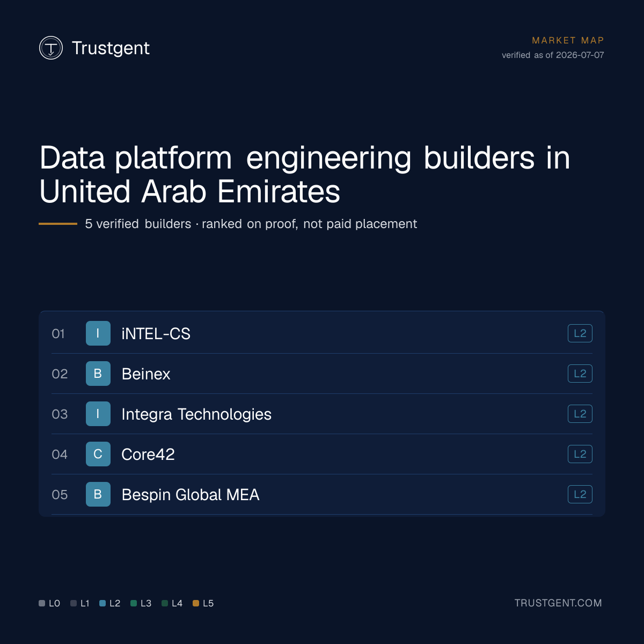Open the Beinex builder row name

(x=146, y=374)
